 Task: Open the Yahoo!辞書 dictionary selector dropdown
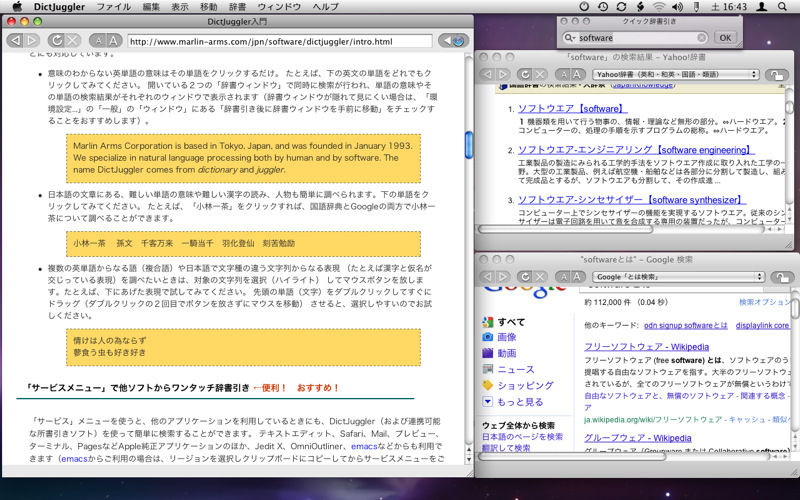676,74
